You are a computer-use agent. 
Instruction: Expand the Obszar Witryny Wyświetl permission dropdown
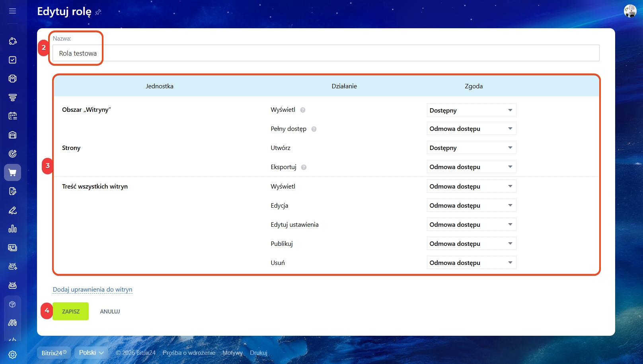[x=471, y=110]
